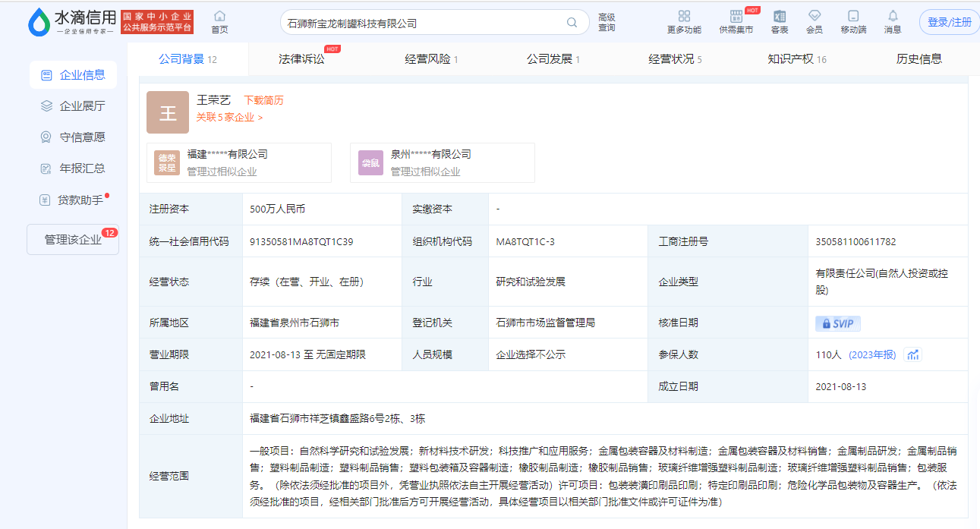
Task: Click the 王 avatar tile
Action: click(x=168, y=112)
